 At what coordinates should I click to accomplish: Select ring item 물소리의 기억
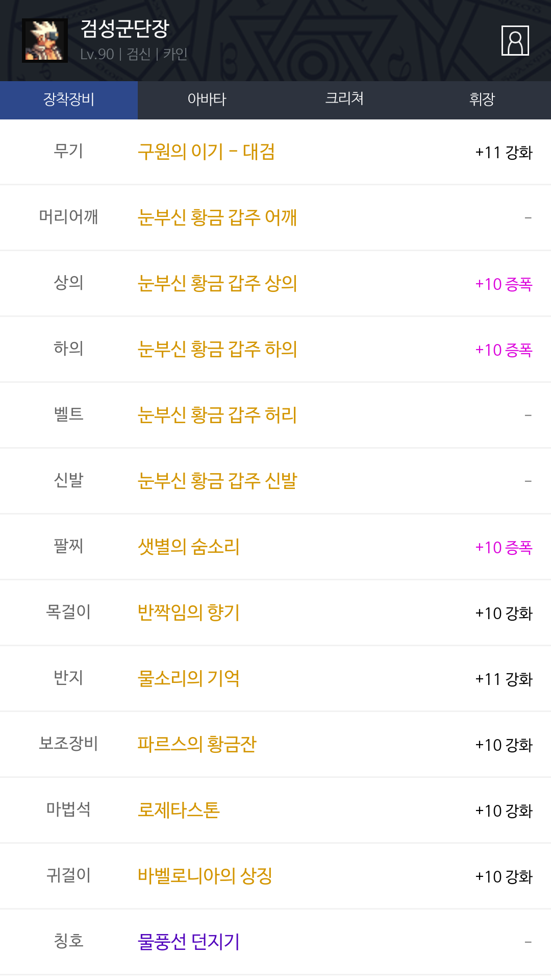pos(188,679)
